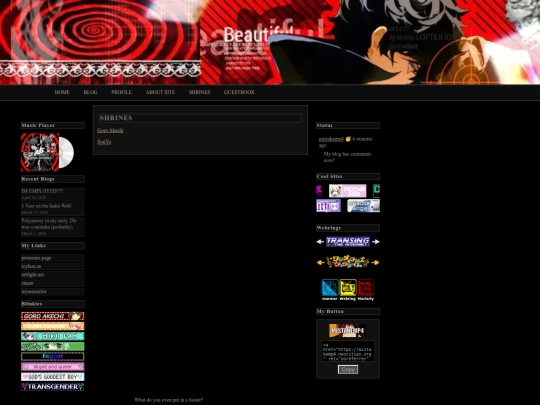Open the ABOUT SITE page
Screen dimensions: 540x405
160,92
